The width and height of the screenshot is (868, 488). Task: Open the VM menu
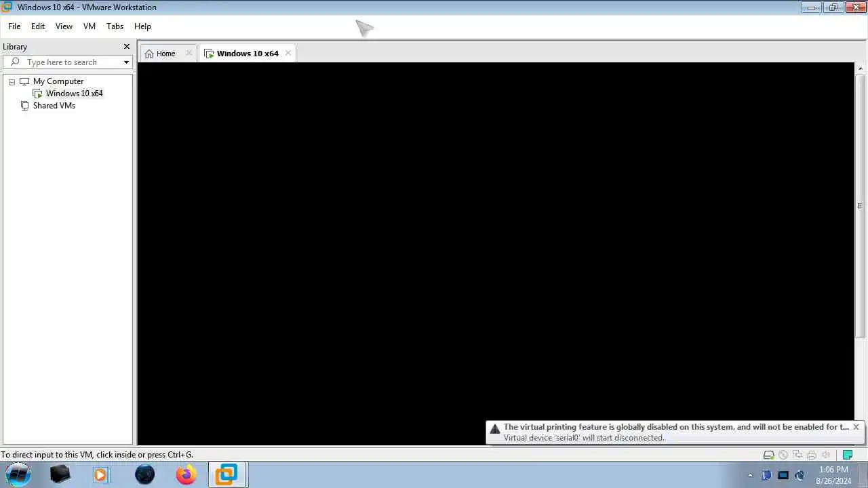(90, 26)
